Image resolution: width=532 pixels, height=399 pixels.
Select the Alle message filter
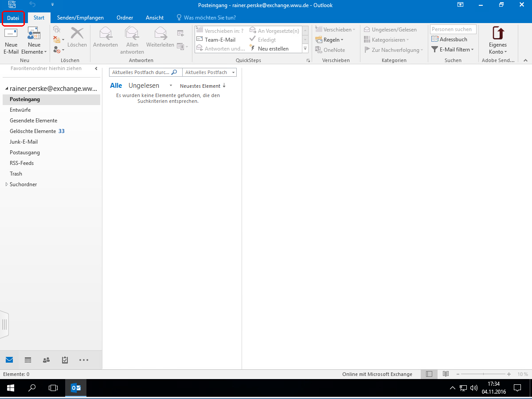(x=116, y=86)
